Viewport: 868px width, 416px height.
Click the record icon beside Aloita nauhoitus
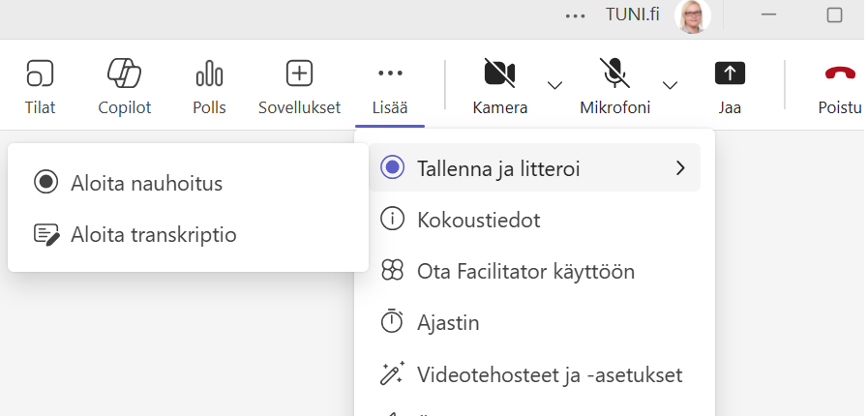45,182
